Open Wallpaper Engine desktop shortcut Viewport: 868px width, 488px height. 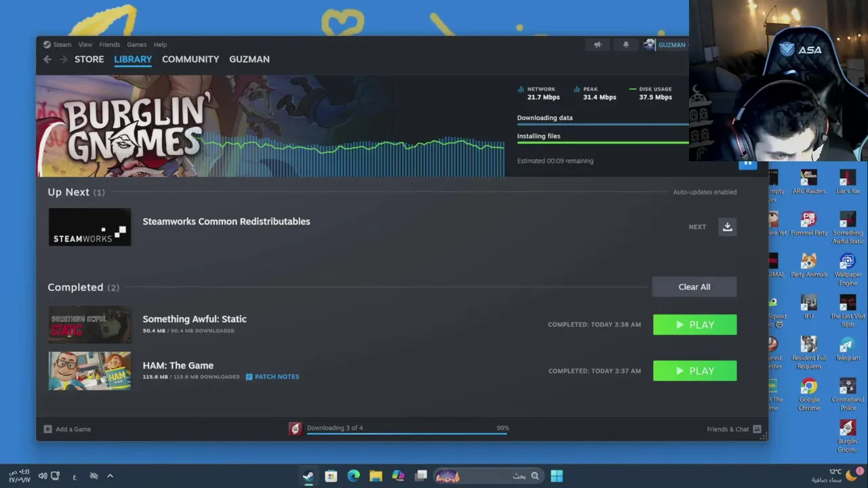point(848,269)
